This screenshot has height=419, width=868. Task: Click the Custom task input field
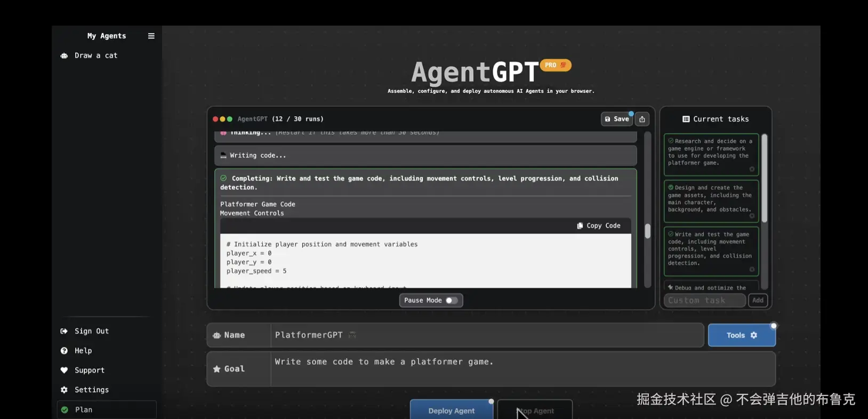click(x=705, y=300)
